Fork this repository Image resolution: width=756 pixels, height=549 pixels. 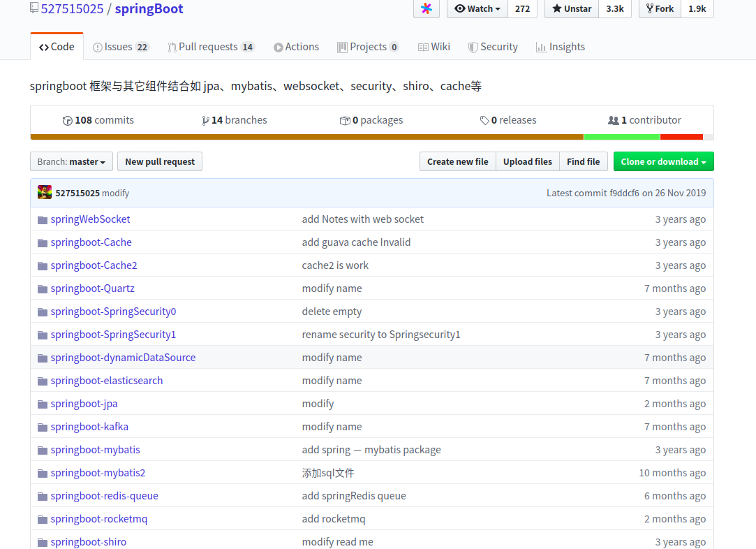click(660, 8)
